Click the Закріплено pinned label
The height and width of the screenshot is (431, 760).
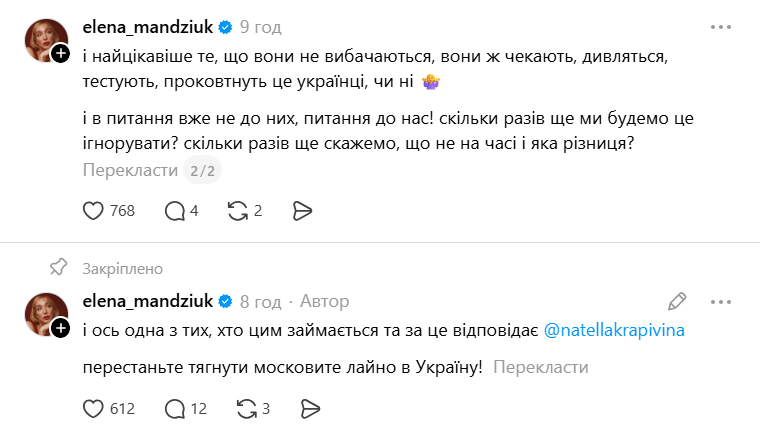pyautogui.click(x=123, y=268)
